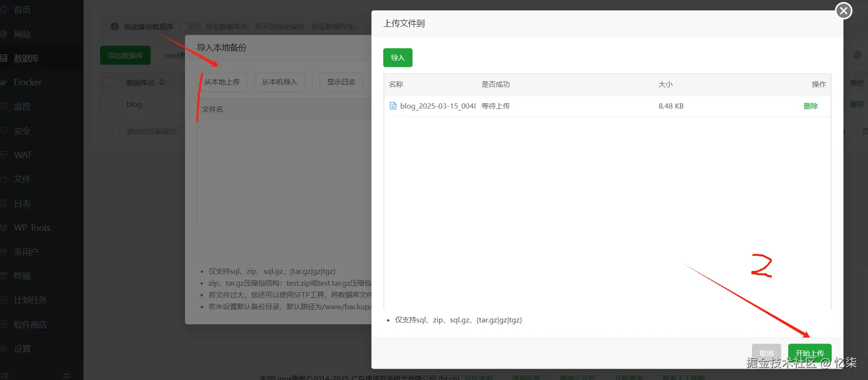Click 从本机导入 in import backup dialog
The image size is (868, 380).
click(x=279, y=82)
